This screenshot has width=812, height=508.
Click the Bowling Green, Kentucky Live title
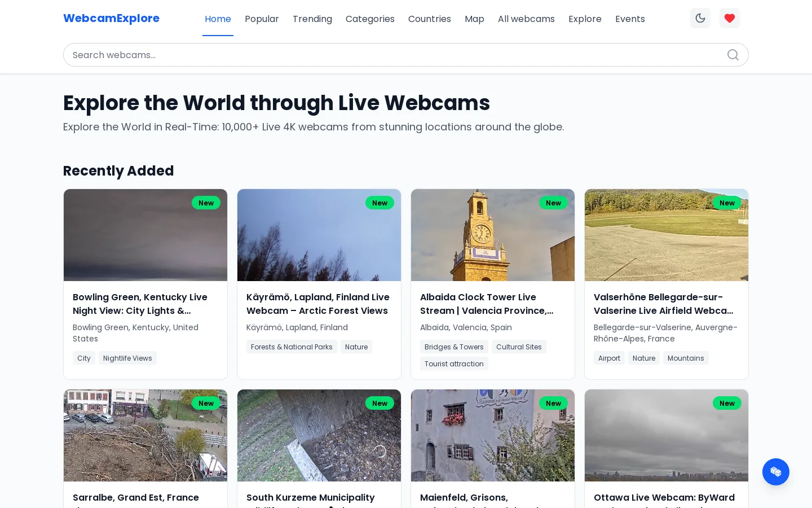click(x=140, y=304)
